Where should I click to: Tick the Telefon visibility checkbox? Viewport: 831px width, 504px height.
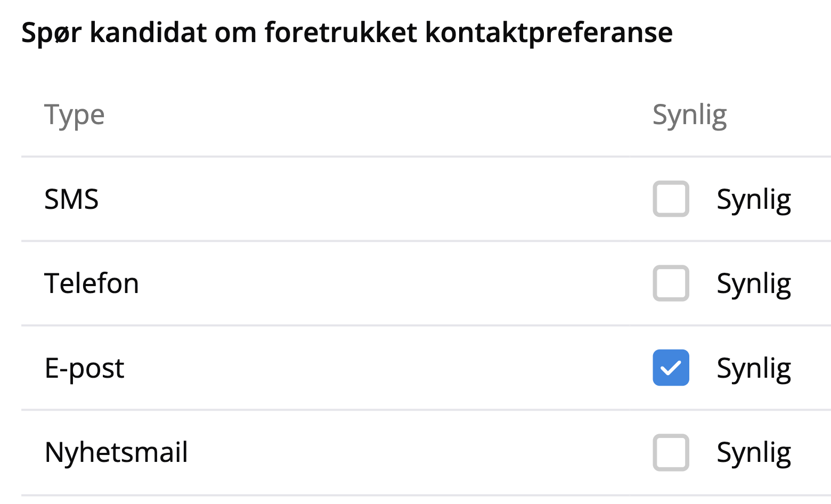tap(671, 283)
